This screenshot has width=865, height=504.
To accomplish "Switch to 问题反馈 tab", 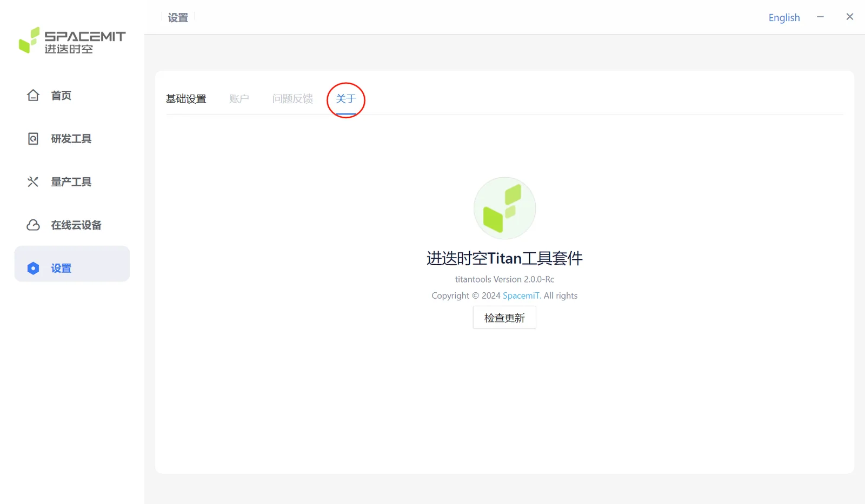I will [x=292, y=99].
